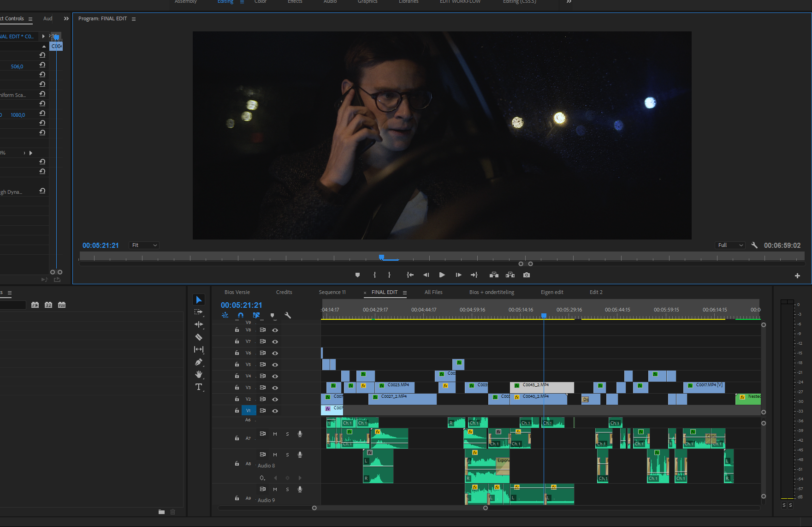Click the Button Editor plus icon
This screenshot has width=812, height=527.
(797, 275)
